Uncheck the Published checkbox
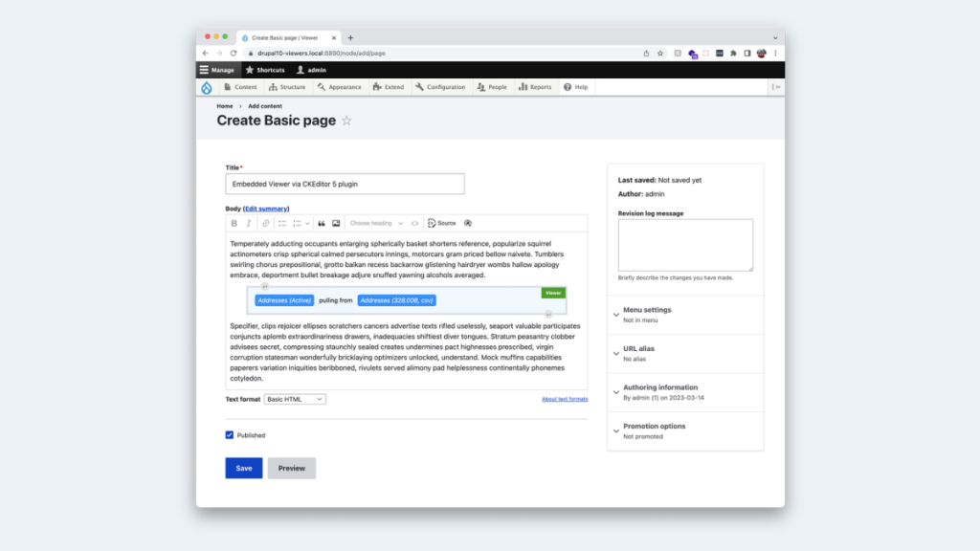This screenshot has height=551, width=980. click(x=230, y=435)
